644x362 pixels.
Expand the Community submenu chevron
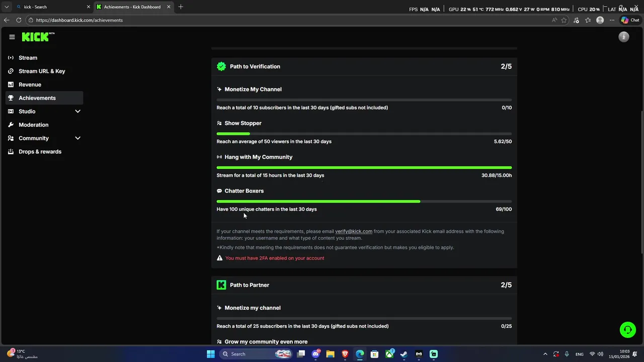click(x=78, y=138)
